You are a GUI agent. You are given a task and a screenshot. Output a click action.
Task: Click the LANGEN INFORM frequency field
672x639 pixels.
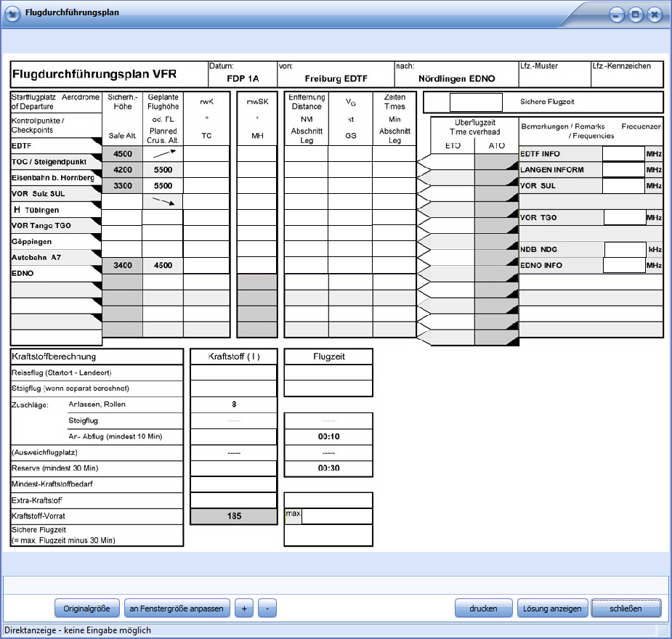tap(623, 170)
